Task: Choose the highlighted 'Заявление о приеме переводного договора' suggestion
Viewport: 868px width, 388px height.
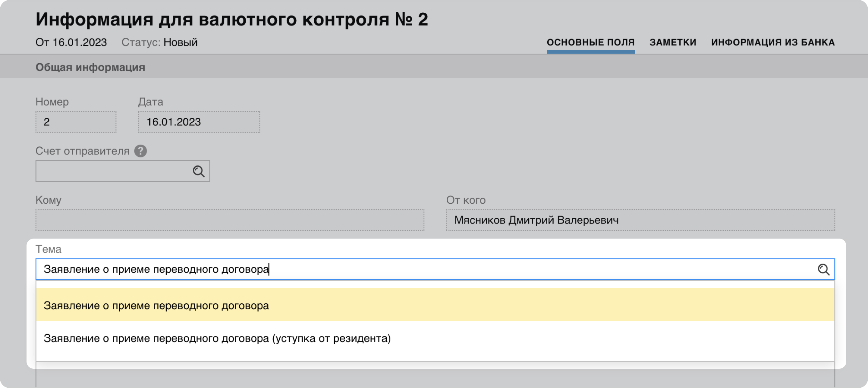Action: coord(156,305)
